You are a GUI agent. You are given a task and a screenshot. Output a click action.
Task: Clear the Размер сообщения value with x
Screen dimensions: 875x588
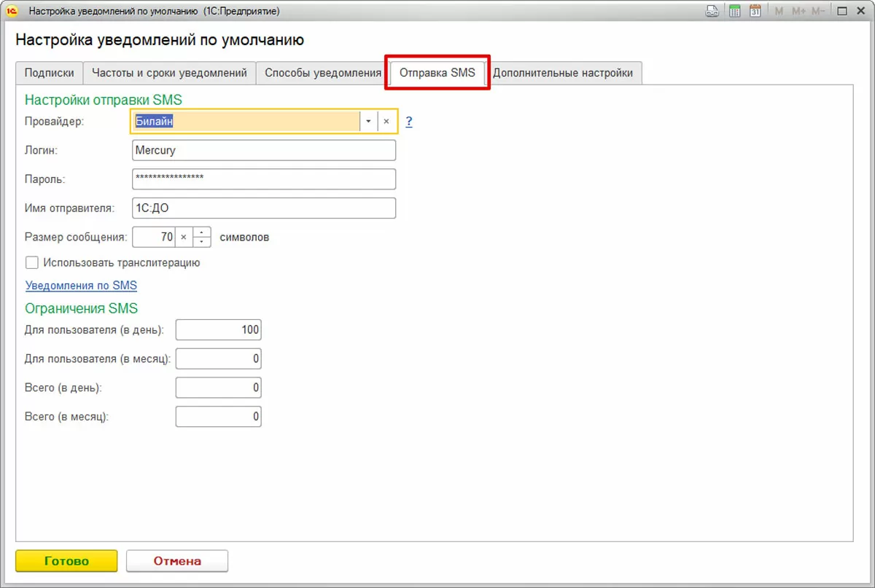(184, 237)
